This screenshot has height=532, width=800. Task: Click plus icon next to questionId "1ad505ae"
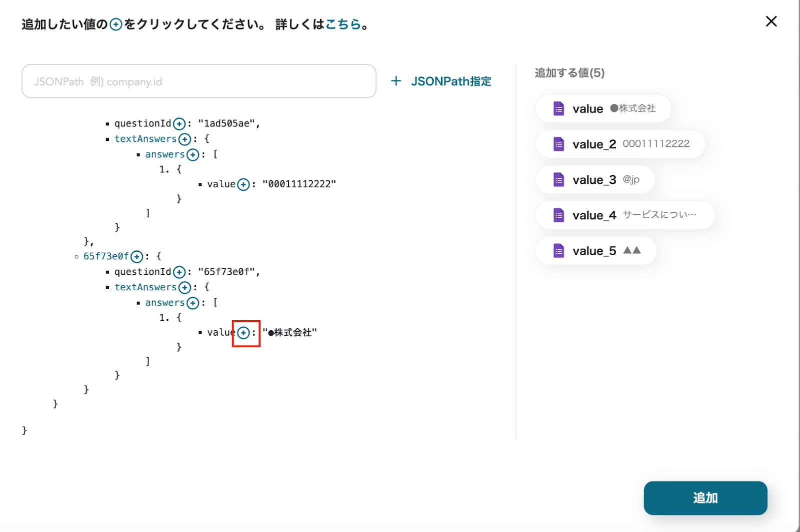point(179,124)
